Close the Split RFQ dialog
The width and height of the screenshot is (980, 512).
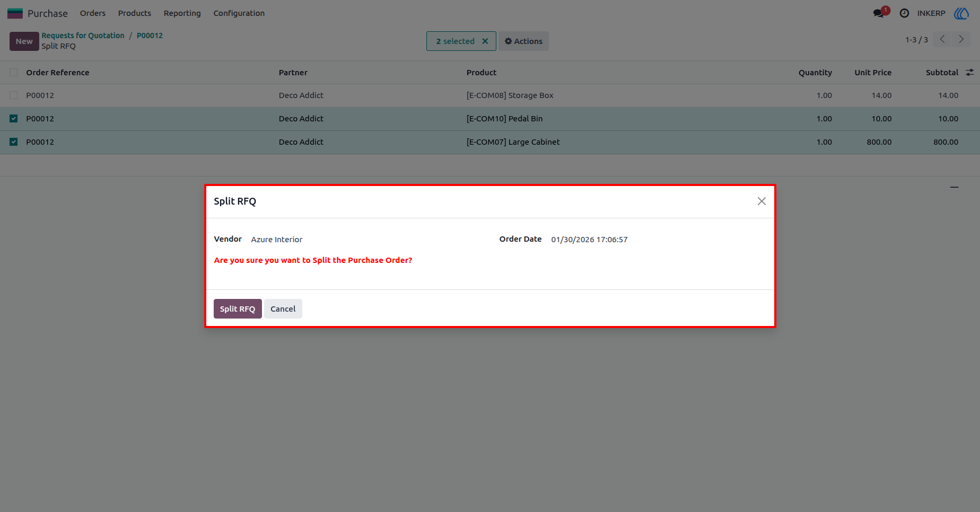click(x=762, y=201)
